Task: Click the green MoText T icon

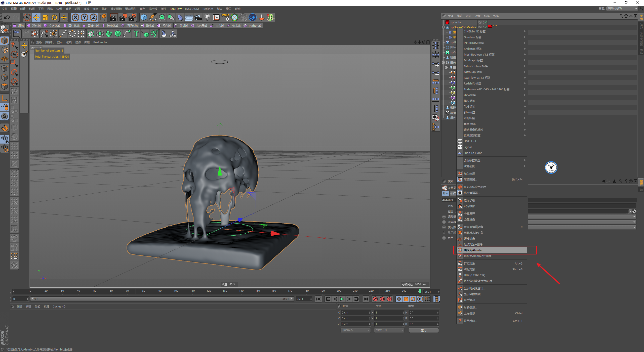Action: click(136, 34)
